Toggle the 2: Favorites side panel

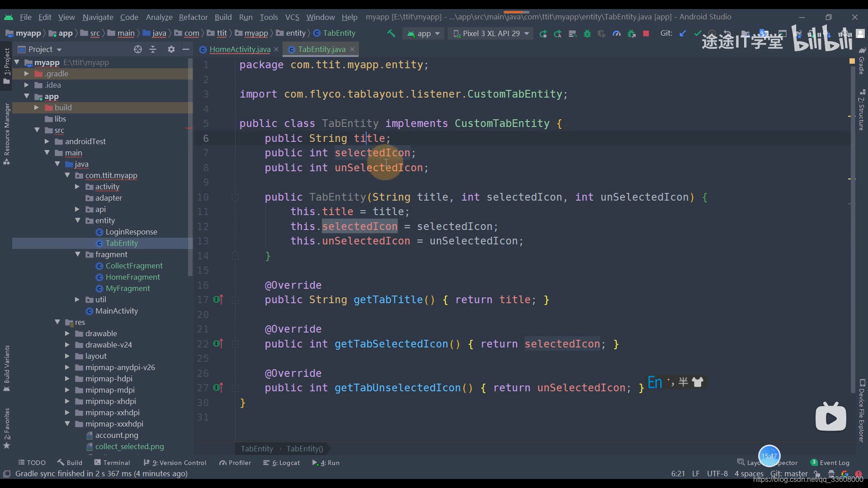point(6,428)
